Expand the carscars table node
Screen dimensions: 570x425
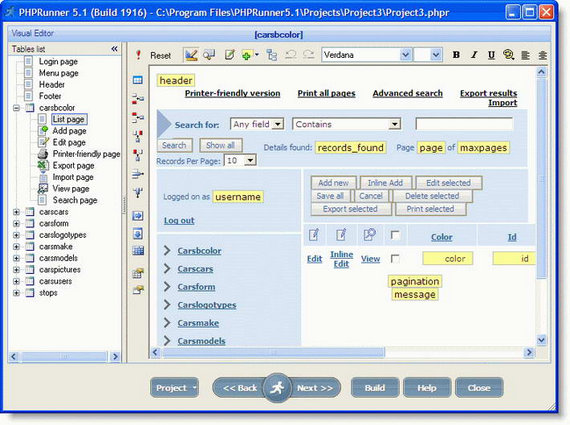[x=16, y=212]
